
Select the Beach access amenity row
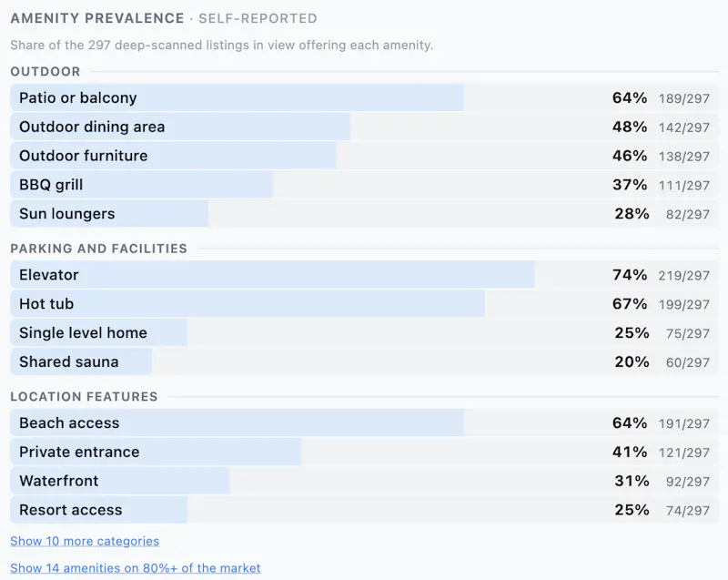click(365, 422)
